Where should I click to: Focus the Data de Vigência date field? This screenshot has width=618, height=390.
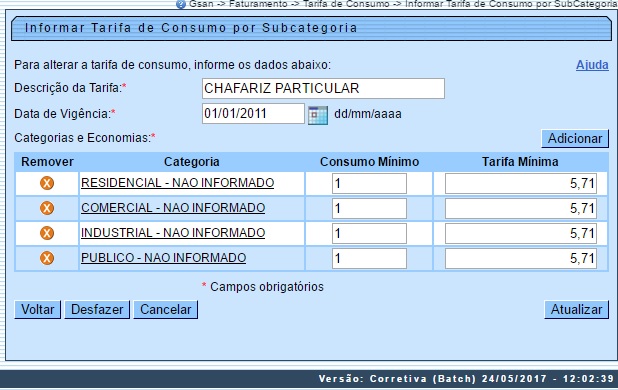pyautogui.click(x=253, y=113)
